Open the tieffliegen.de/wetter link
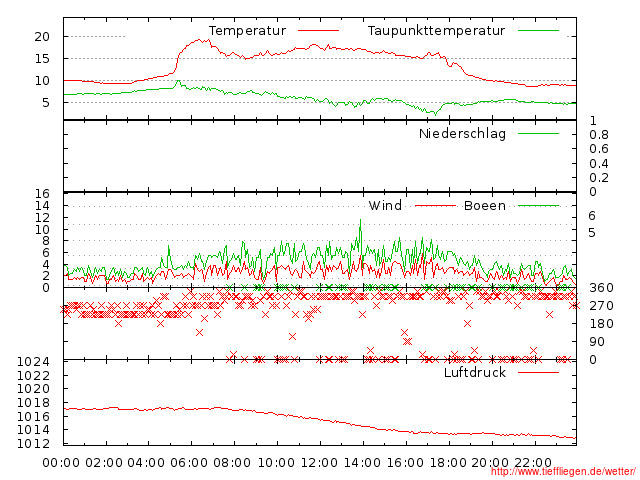Viewport: 640px width, 480px height. coord(563,472)
